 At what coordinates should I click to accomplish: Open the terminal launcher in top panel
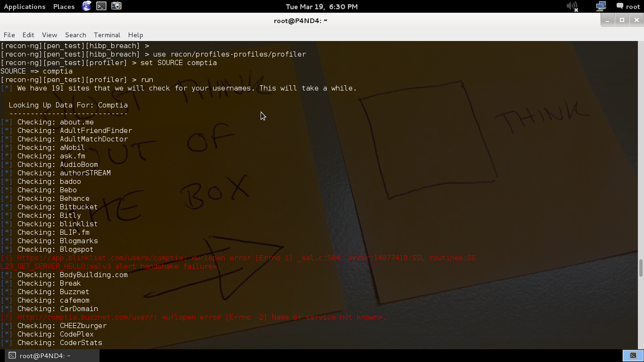point(101,6)
